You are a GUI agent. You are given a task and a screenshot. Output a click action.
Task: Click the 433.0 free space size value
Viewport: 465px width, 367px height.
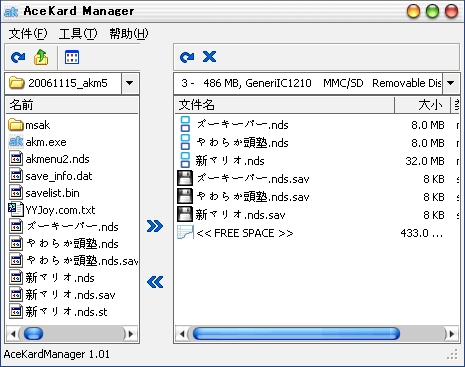(422, 233)
